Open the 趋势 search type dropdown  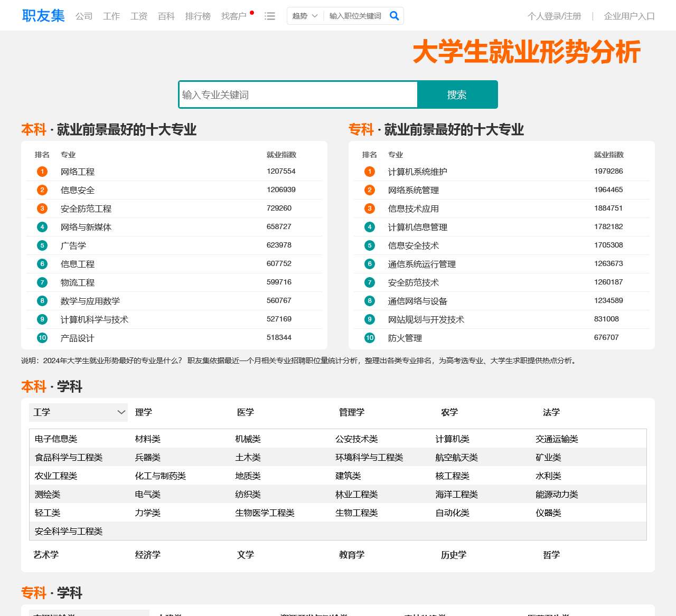coord(305,16)
